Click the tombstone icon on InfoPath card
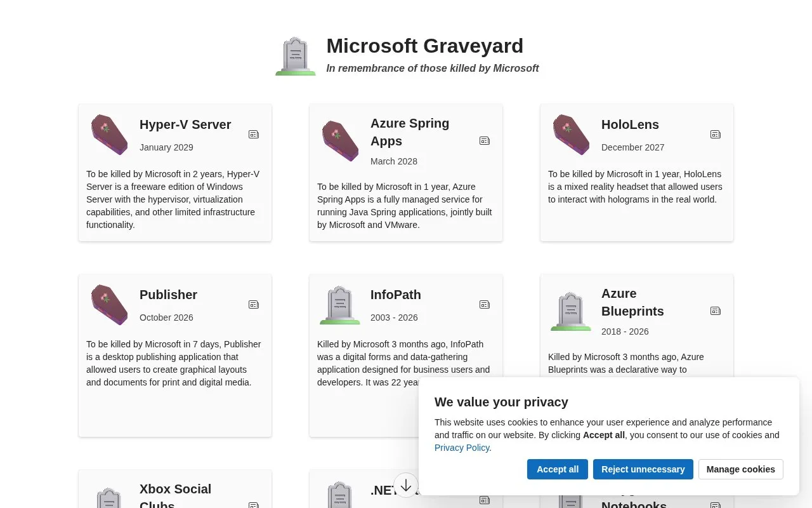The height and width of the screenshot is (508, 812). 340,305
